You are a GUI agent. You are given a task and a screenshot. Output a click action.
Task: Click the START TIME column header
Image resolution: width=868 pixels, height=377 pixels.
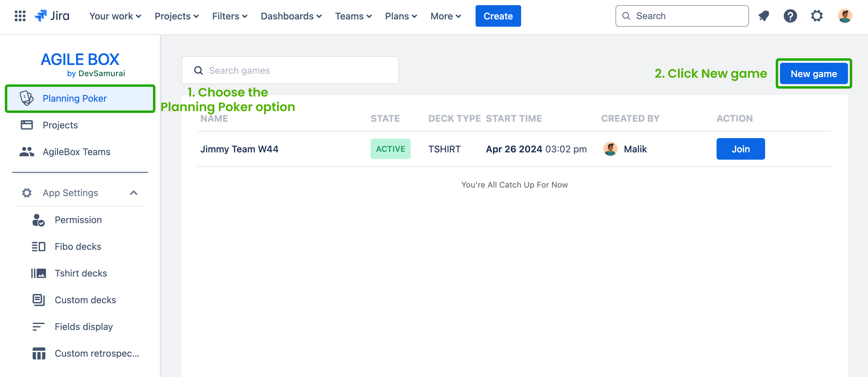pos(514,118)
